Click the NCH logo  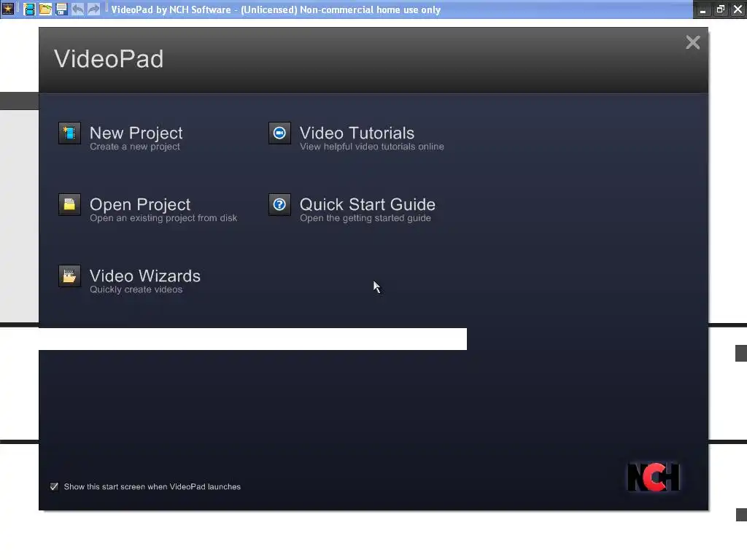click(653, 477)
